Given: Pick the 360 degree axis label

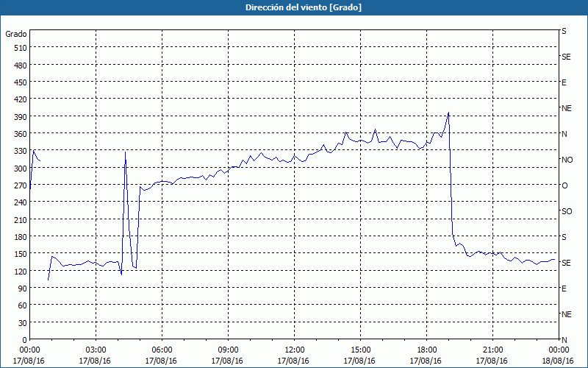Looking at the screenshot, I should point(21,134).
